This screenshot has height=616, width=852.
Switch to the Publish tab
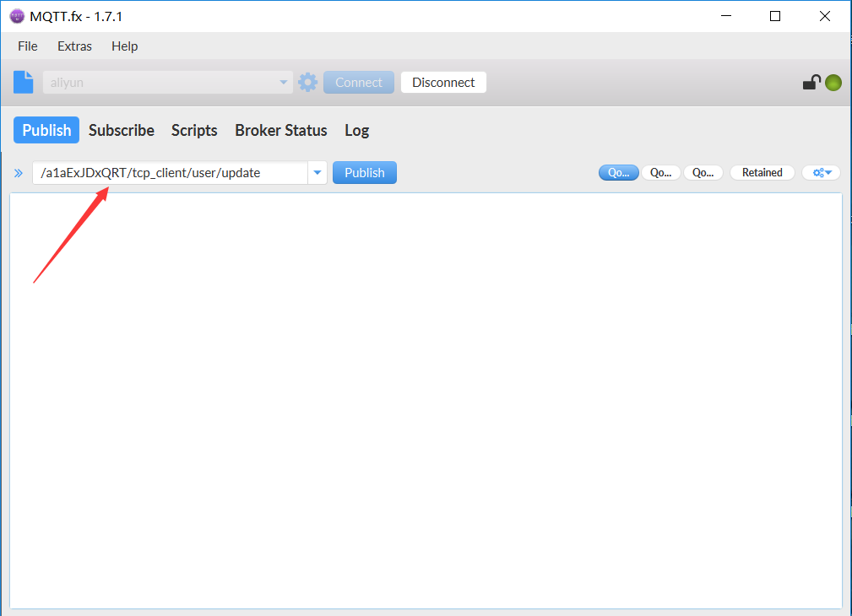point(46,130)
